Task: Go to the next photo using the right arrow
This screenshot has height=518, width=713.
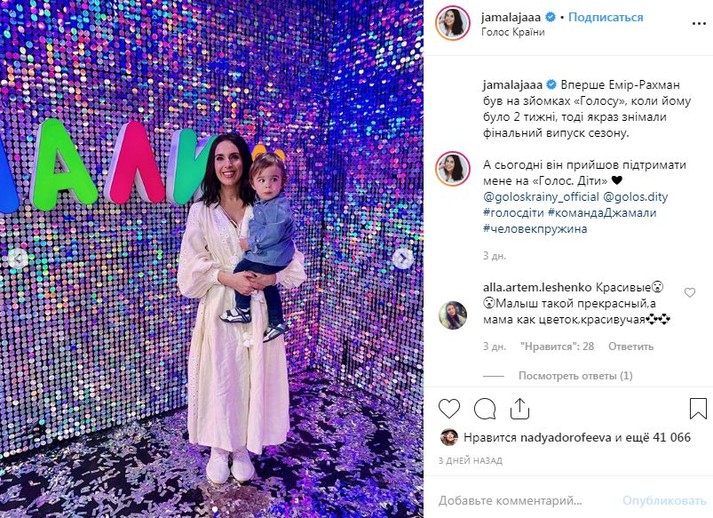Action: [x=402, y=258]
